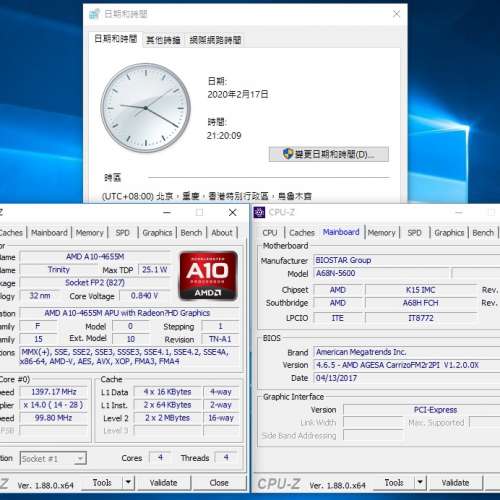Open the About tab in left CPU-Z
The height and width of the screenshot is (500, 500).
222,233
